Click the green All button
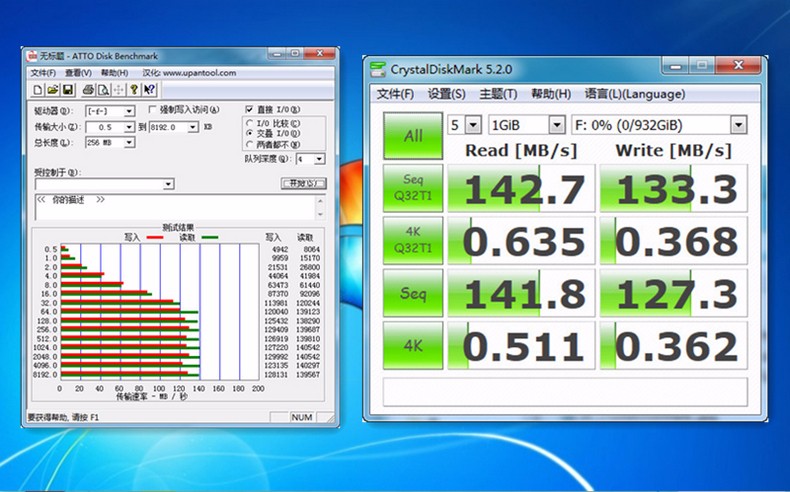 413,135
